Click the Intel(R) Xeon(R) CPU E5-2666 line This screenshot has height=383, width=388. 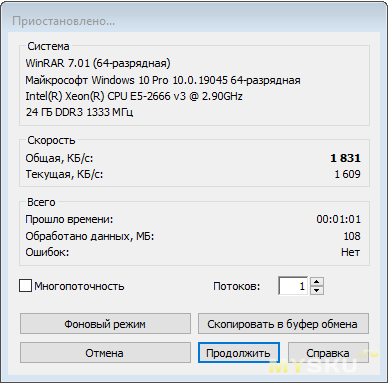(134, 96)
